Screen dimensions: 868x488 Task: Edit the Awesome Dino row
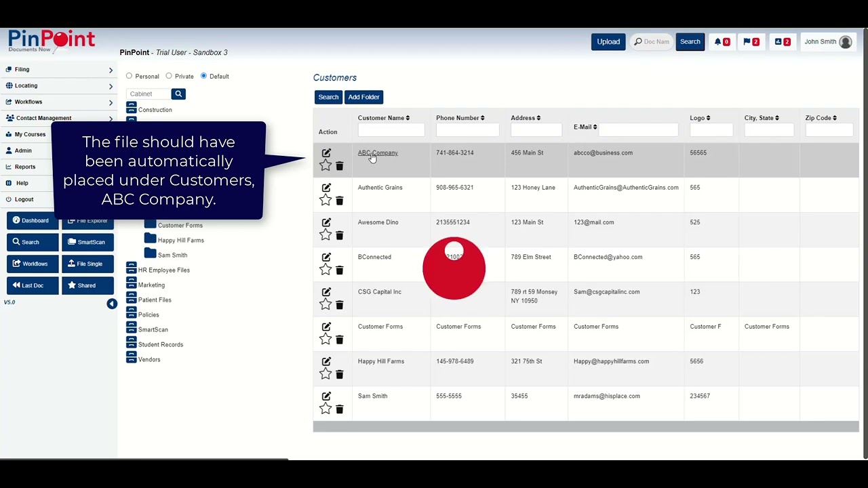(326, 222)
